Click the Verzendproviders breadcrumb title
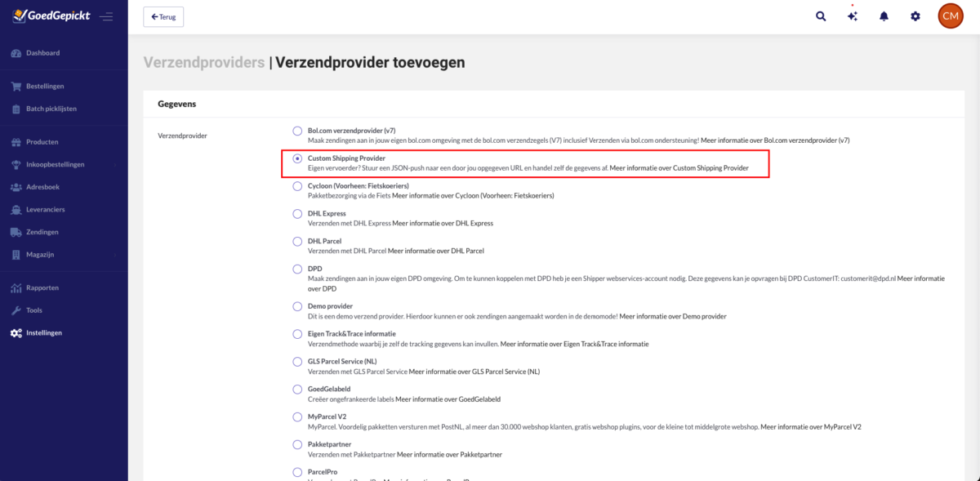This screenshot has height=481, width=980. 203,62
